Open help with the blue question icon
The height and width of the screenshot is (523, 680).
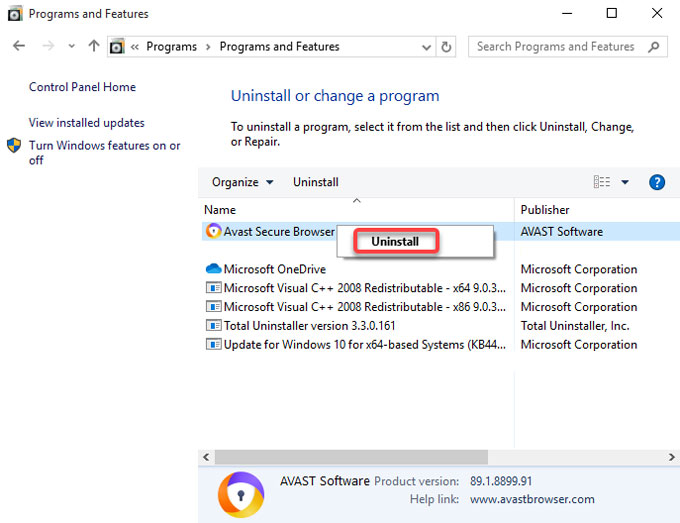(657, 182)
